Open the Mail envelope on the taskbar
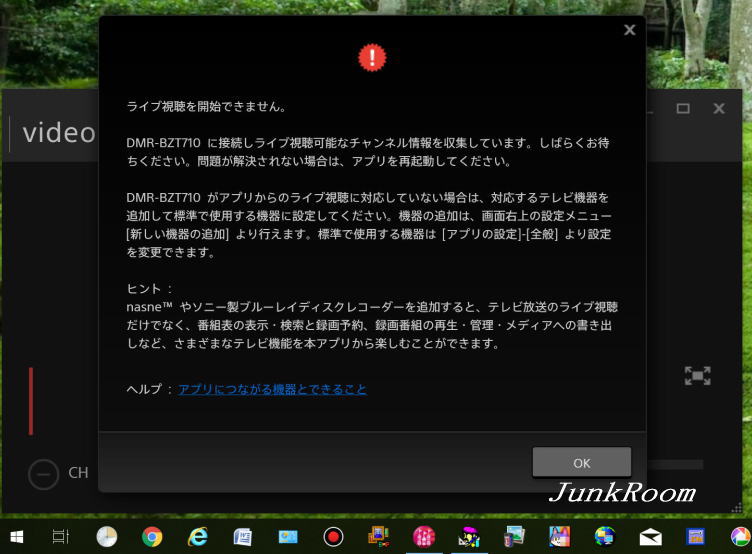The width and height of the screenshot is (752, 554). [x=650, y=538]
